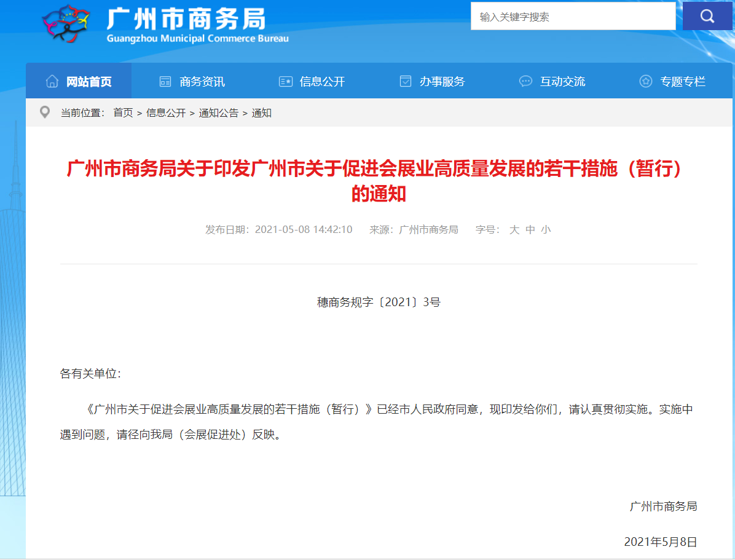Click the checkbox icon beside 办事服务

click(406, 81)
